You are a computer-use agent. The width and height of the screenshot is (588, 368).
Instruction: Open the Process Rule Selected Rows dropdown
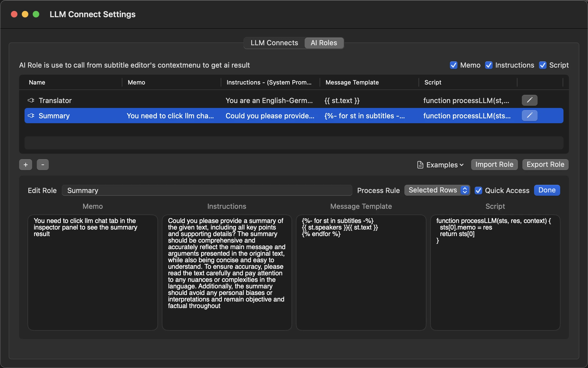(437, 190)
